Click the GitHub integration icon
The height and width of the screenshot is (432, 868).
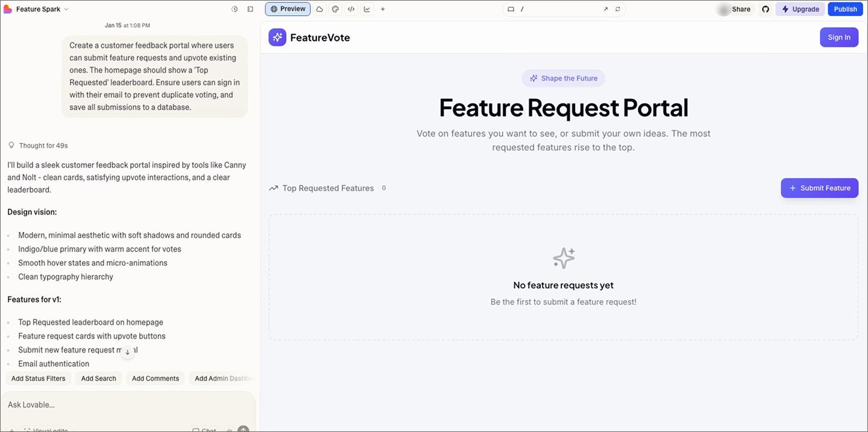tap(765, 8)
